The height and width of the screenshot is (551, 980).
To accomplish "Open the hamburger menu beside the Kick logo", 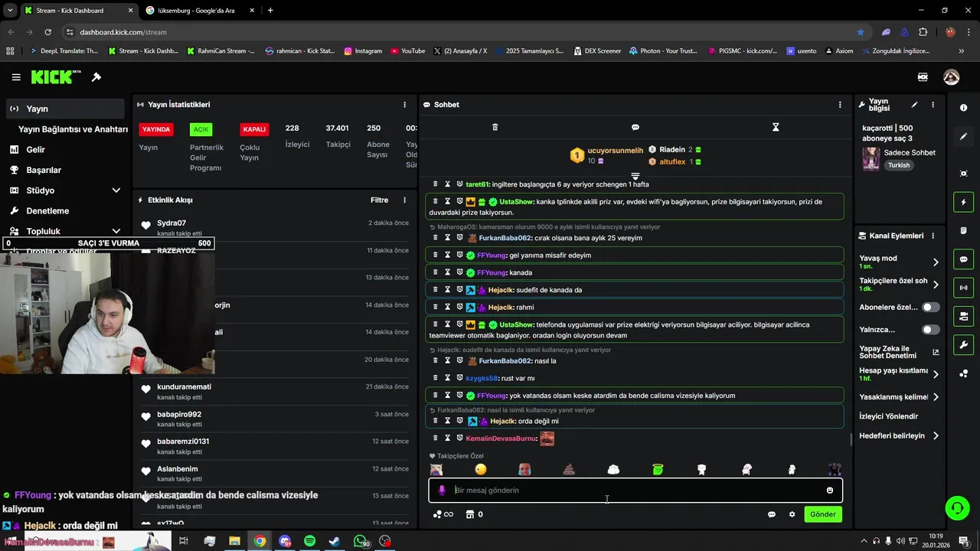I will click(x=16, y=77).
